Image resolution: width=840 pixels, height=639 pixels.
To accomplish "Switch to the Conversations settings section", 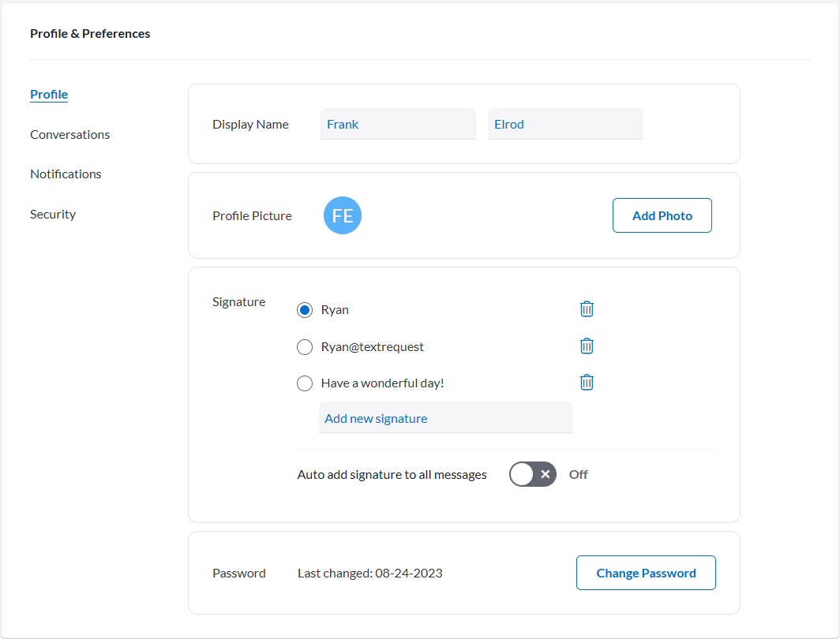I will [70, 135].
